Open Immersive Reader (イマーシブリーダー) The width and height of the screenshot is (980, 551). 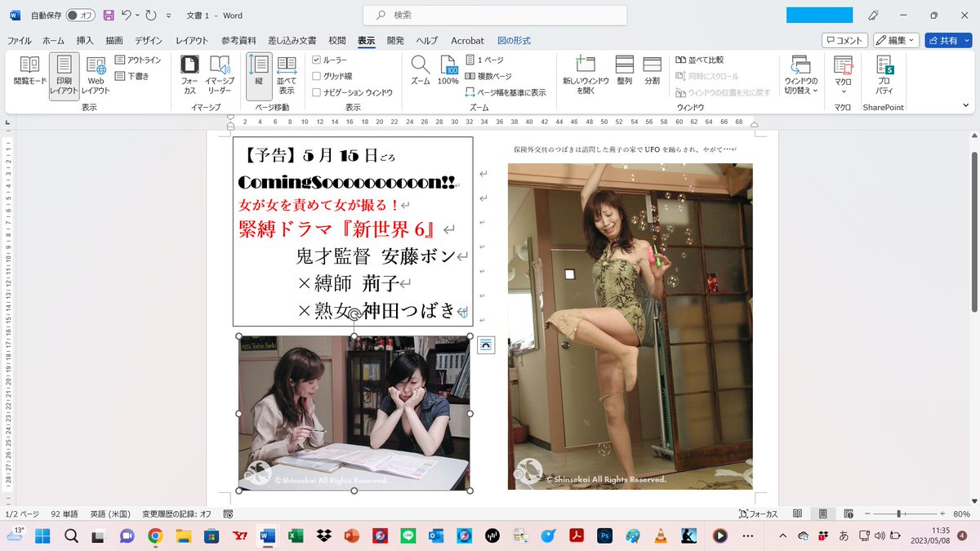coord(219,75)
